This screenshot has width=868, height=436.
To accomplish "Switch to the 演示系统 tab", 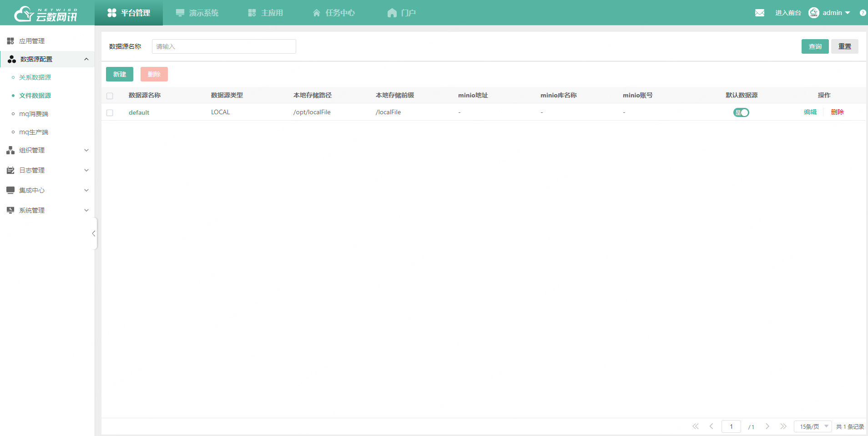I will point(197,13).
